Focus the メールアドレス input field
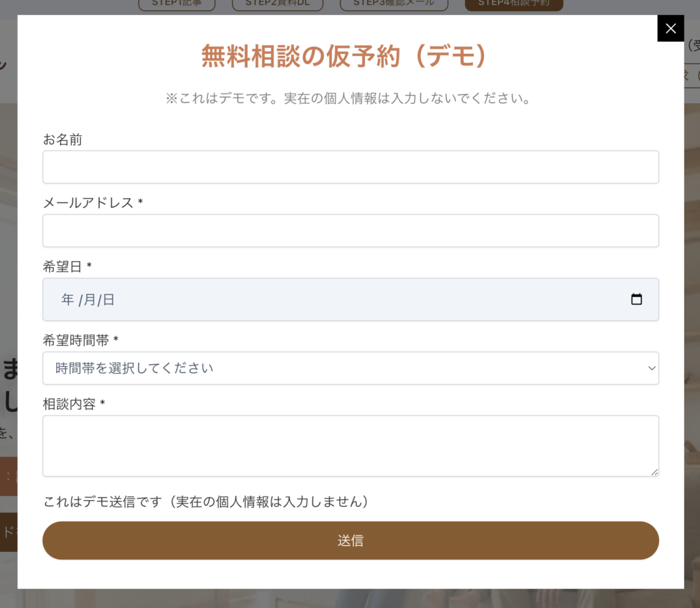 point(350,231)
